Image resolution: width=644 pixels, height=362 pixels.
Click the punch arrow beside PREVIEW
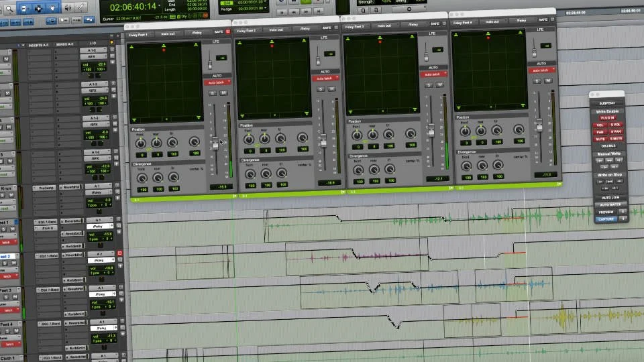tap(623, 212)
